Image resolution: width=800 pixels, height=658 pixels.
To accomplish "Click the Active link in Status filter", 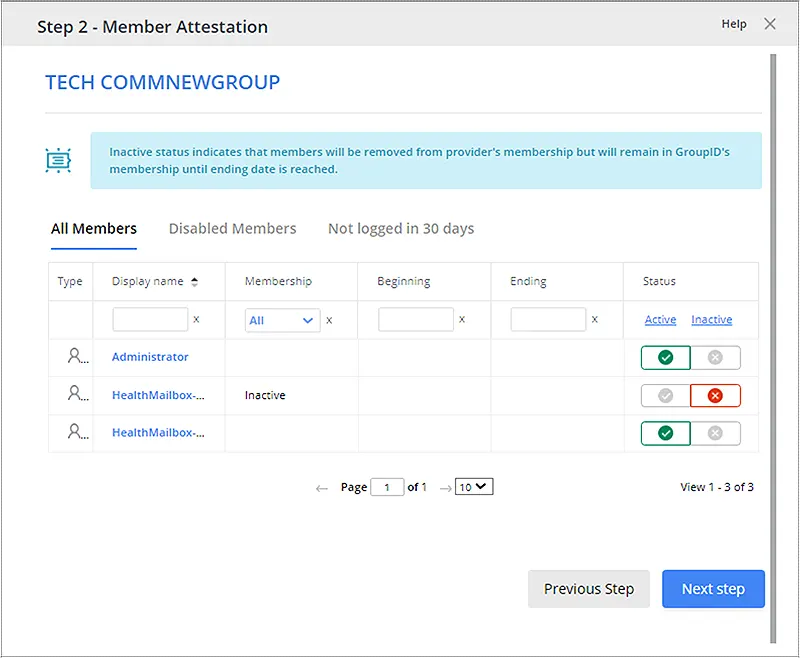I will [660, 319].
